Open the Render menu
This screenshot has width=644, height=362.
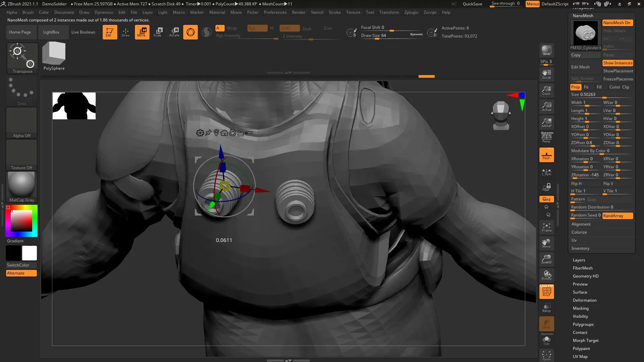[x=299, y=12]
